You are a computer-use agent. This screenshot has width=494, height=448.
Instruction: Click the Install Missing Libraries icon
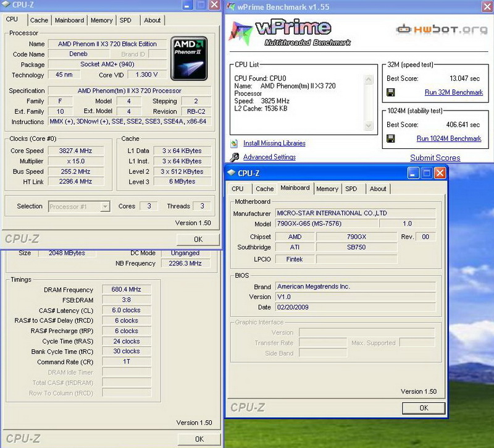[234, 143]
